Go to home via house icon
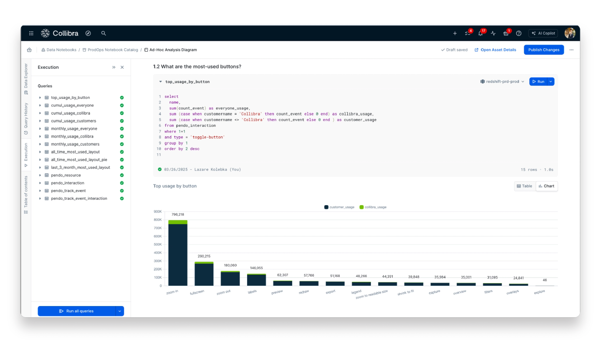 (x=29, y=50)
